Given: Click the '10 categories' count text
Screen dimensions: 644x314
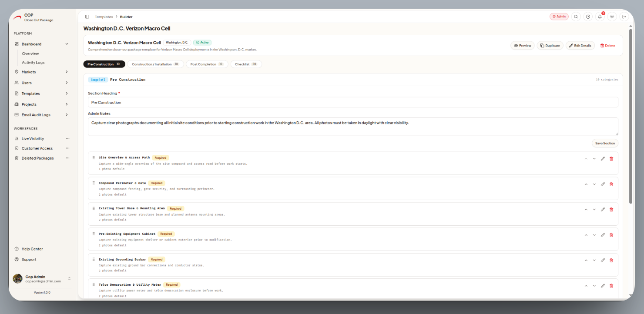Looking at the screenshot, I should coord(607,80).
